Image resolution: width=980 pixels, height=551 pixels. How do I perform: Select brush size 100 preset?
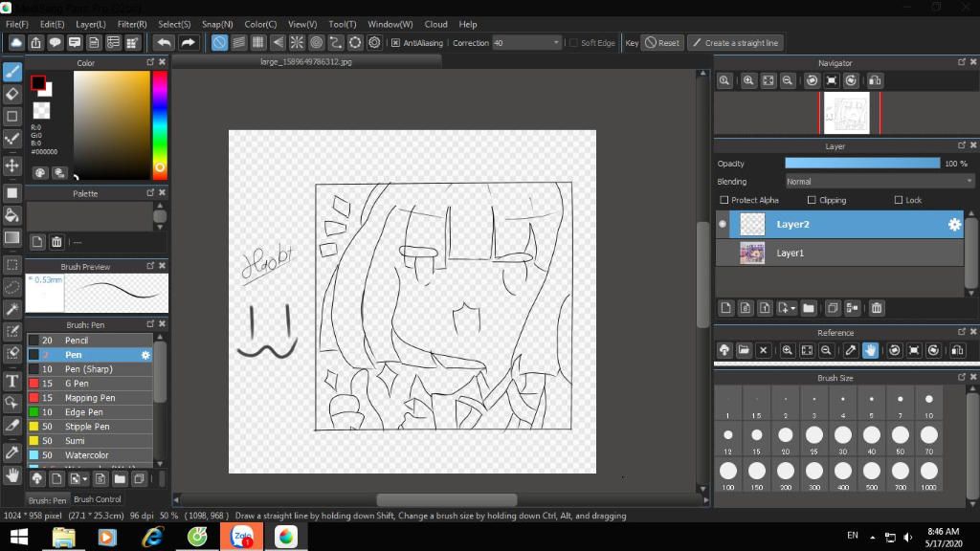tap(728, 475)
